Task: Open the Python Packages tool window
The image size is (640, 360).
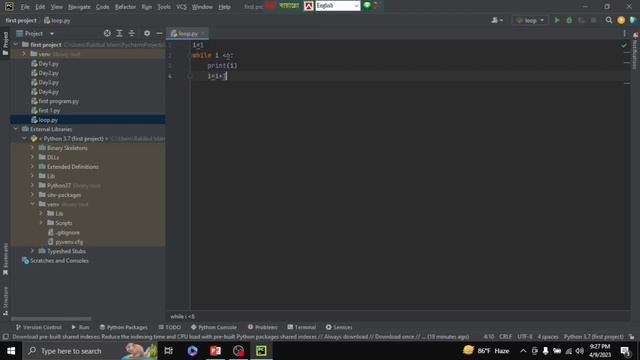Action: point(123,327)
